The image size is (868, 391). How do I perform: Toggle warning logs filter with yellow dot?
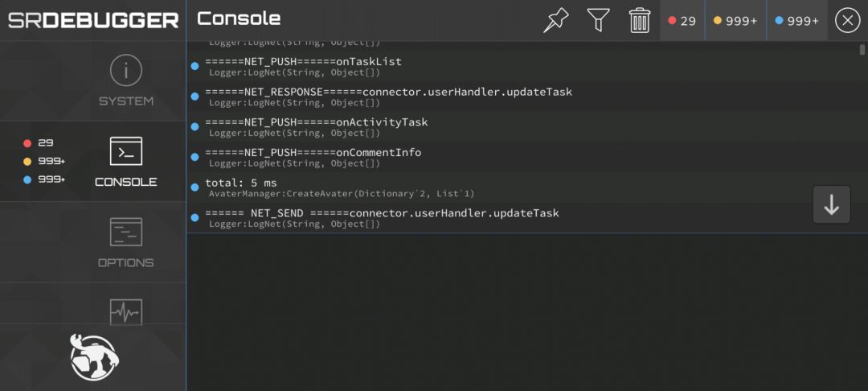tap(735, 20)
